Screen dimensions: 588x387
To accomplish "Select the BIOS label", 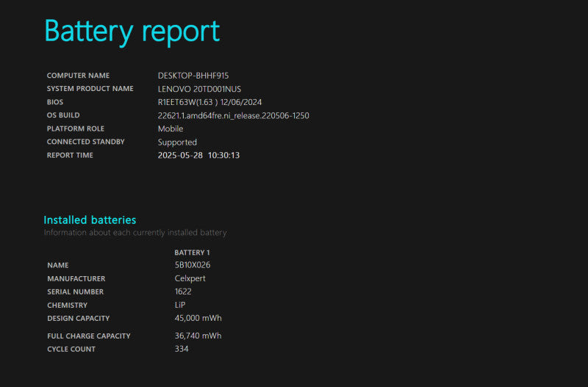I will point(55,102).
